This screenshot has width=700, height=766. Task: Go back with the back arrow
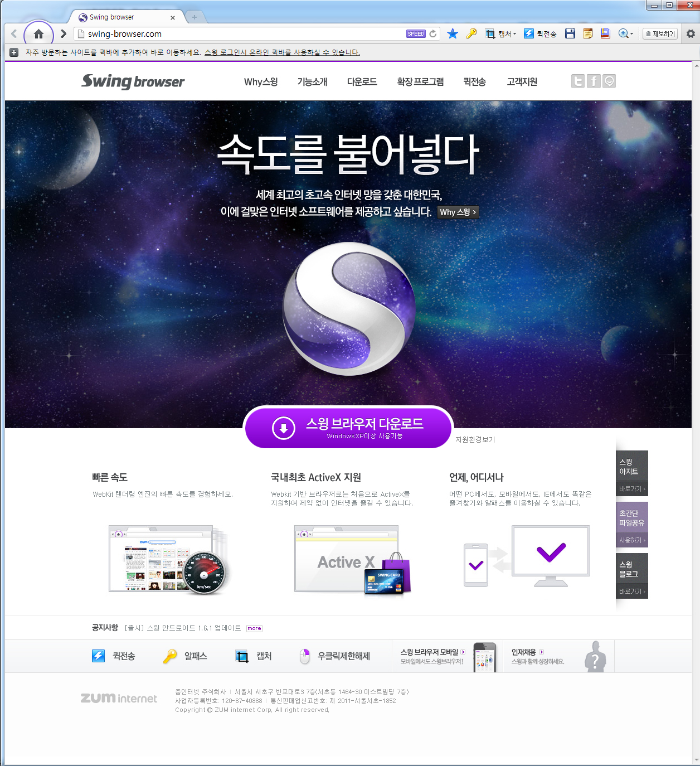coord(14,34)
